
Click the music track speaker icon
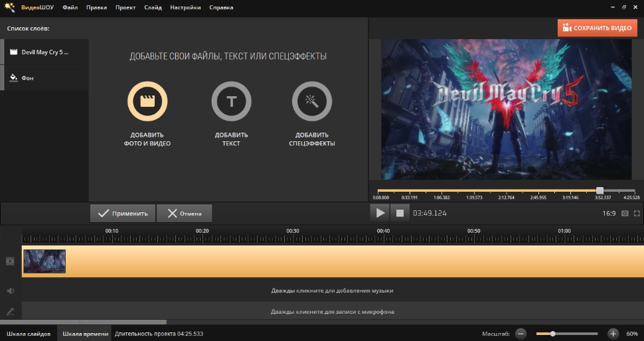coord(10,291)
